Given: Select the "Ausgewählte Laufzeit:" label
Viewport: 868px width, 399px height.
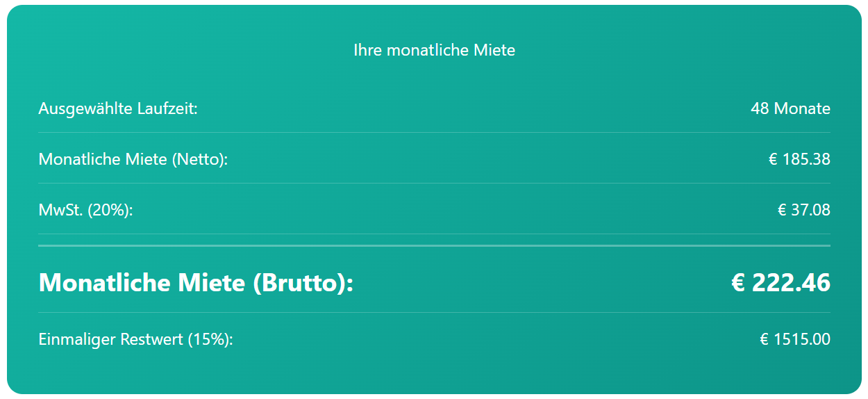Looking at the screenshot, I should click(118, 108).
